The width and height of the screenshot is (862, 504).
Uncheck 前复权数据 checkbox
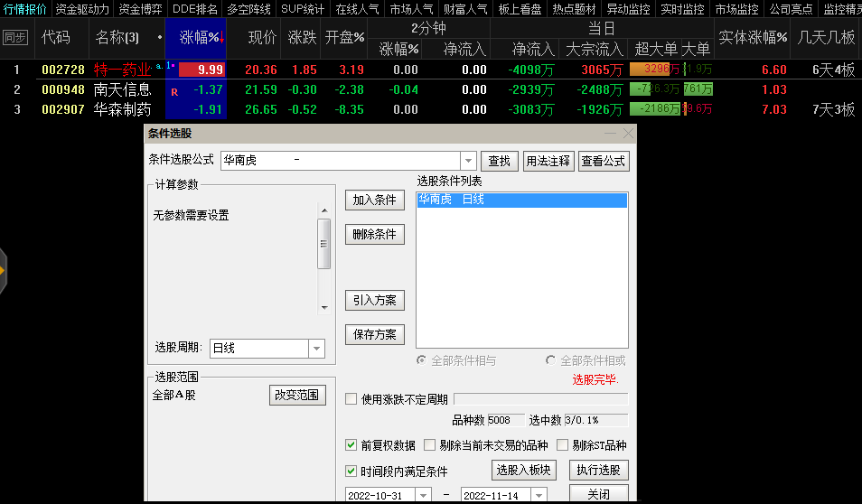(351, 444)
